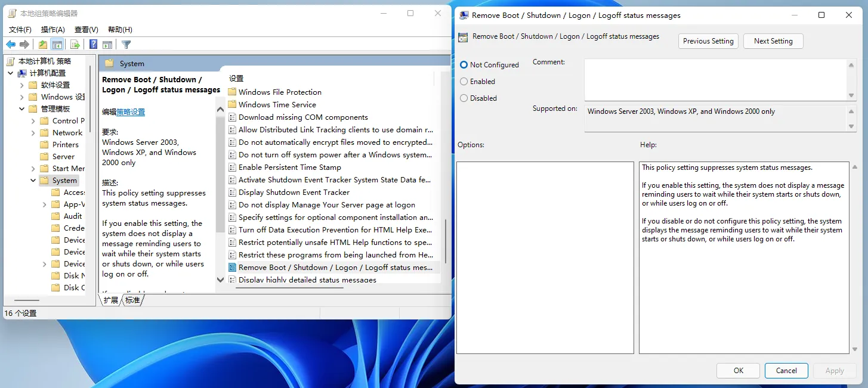Switch to the 标准 tab
Image resolution: width=868 pixels, height=388 pixels.
[132, 300]
